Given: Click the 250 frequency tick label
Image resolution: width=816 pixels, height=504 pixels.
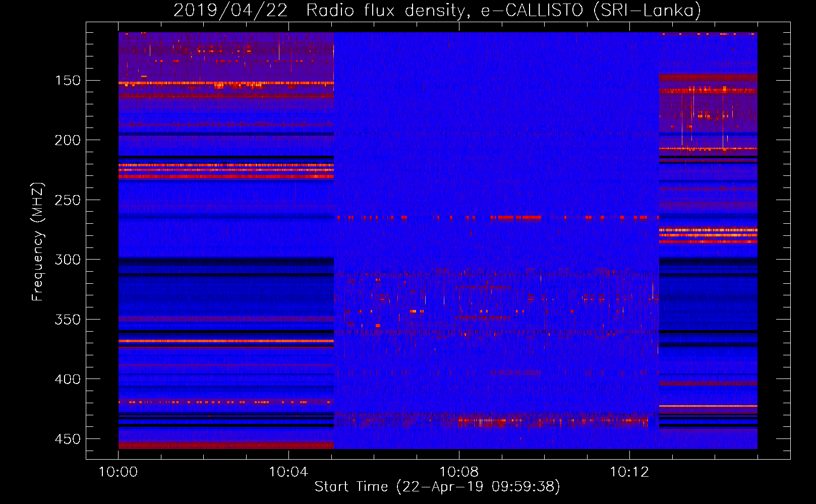Looking at the screenshot, I should tap(68, 200).
